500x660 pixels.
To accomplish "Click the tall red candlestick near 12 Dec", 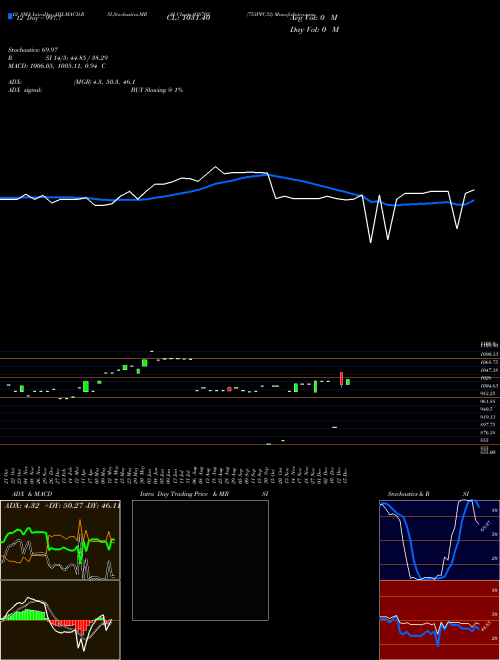I will pyautogui.click(x=341, y=379).
